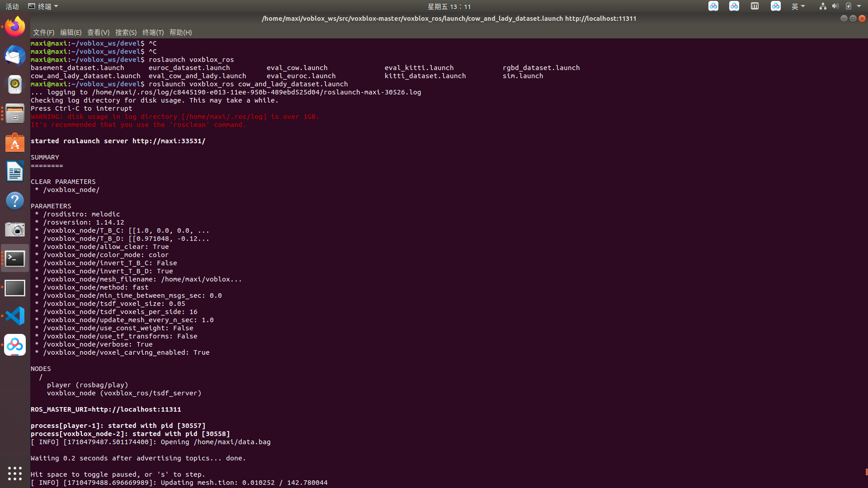
Task: Open the keyboard layout tray icon
Action: (x=755, y=6)
